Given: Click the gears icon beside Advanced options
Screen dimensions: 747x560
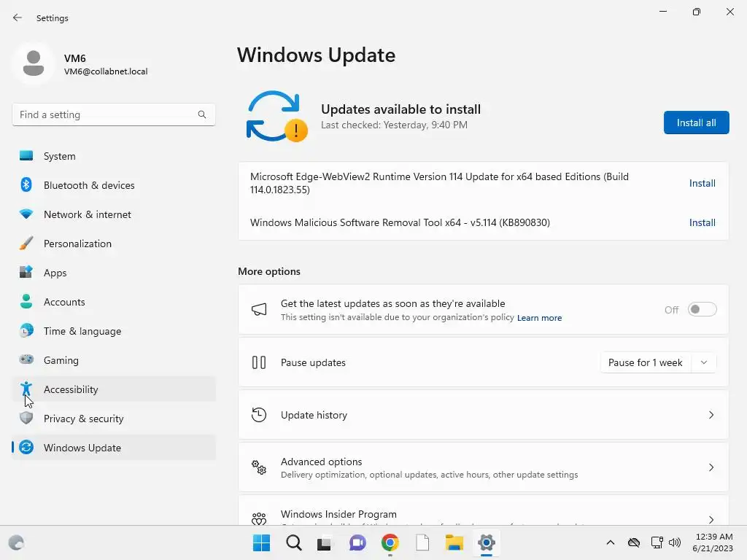Looking at the screenshot, I should pos(259,467).
